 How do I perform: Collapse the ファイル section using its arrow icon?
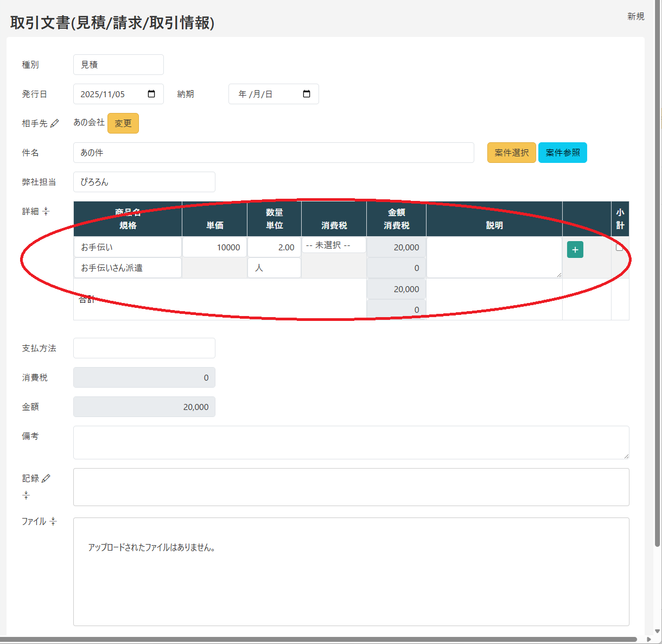pyautogui.click(x=53, y=521)
